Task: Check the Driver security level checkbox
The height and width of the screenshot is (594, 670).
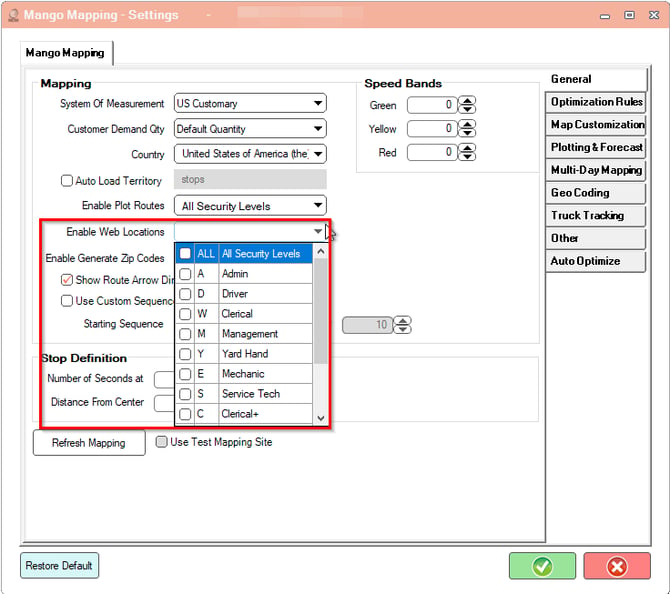Action: pyautogui.click(x=185, y=294)
